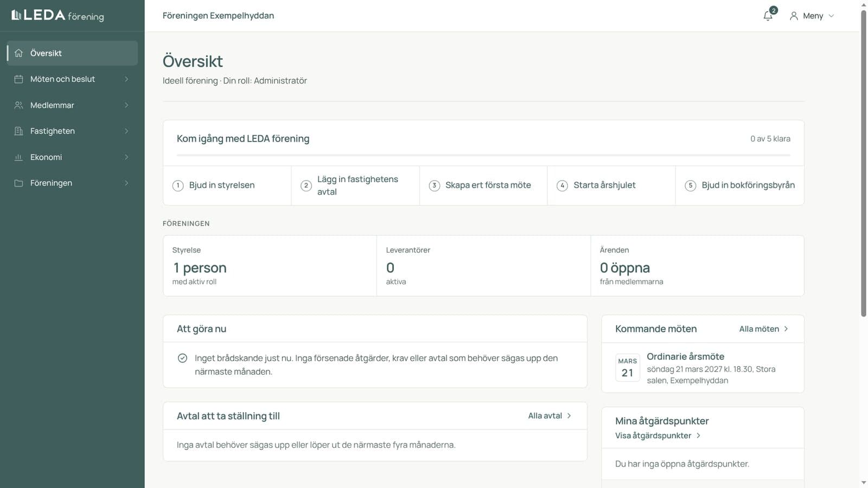Screen dimensions: 868x488
Task: Open the Ekonomi menu item
Action: pyautogui.click(x=72, y=157)
